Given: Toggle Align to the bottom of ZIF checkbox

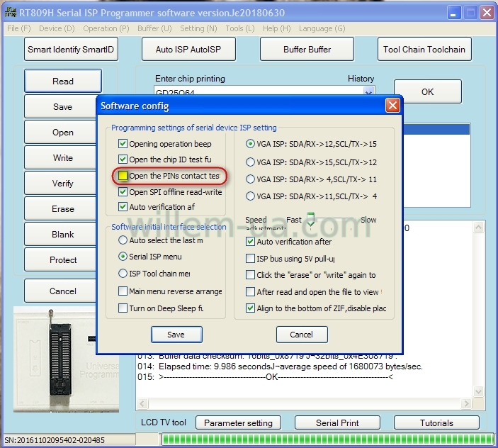Looking at the screenshot, I should pos(250,308).
